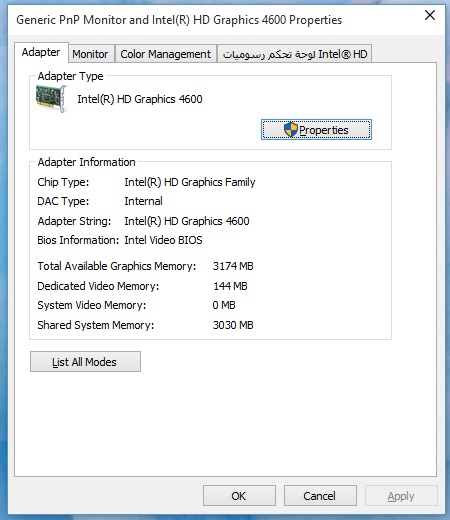The height and width of the screenshot is (520, 450).
Task: Cancel the properties dialog
Action: 320,496
